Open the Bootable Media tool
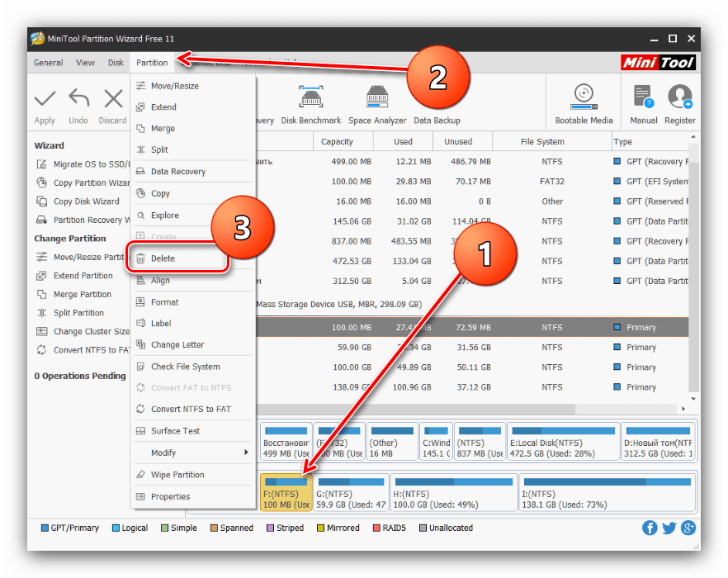Viewport: 728px width, 578px height. pyautogui.click(x=584, y=96)
